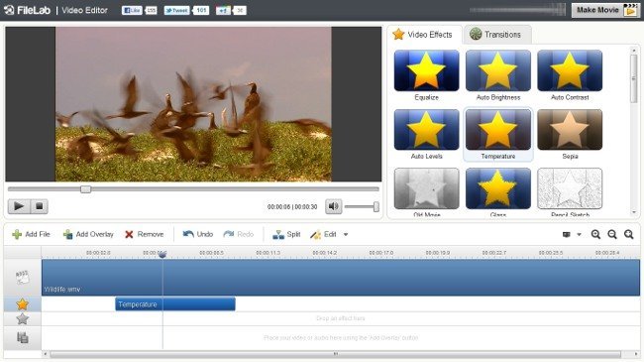Select the gold star effects track

tap(22, 304)
